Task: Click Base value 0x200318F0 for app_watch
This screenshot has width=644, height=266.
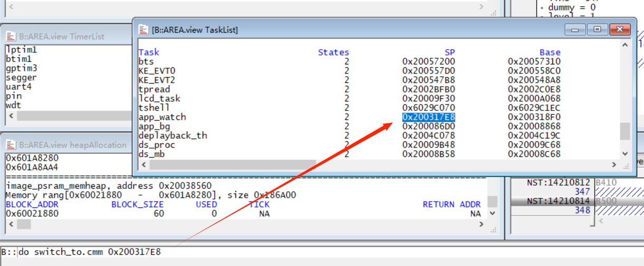Action: click(534, 117)
